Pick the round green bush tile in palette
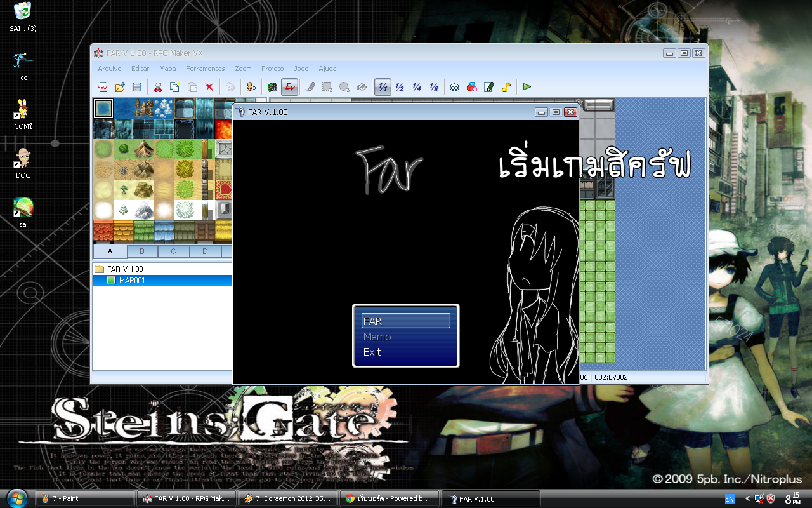Viewport: 812px width, 508px height. click(x=124, y=149)
